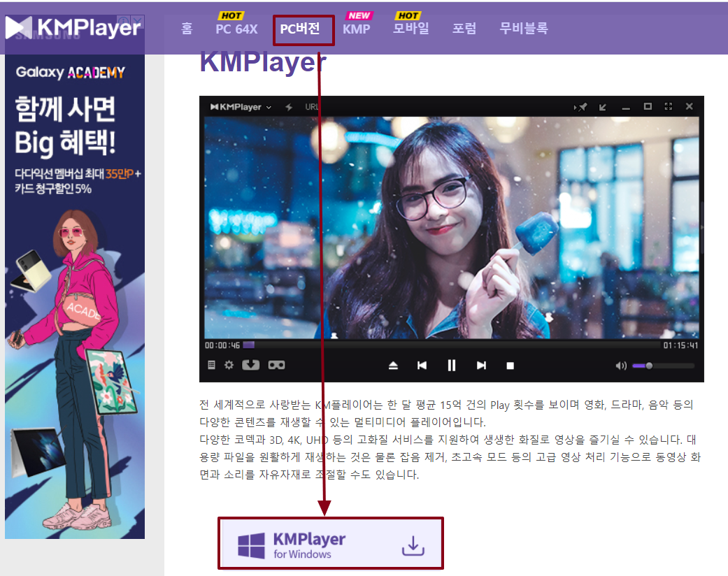Click the total time 01:15:41
Image resolution: width=728 pixels, height=576 pixels.
point(680,345)
